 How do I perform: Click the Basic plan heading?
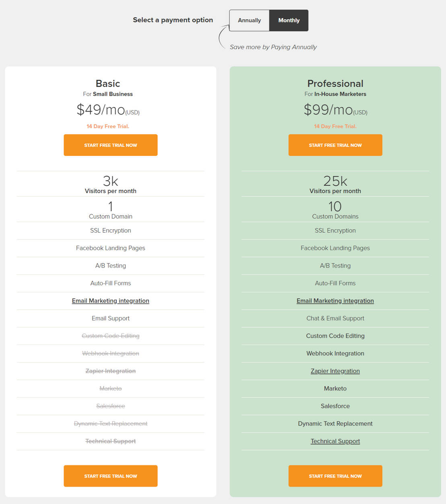(x=108, y=83)
